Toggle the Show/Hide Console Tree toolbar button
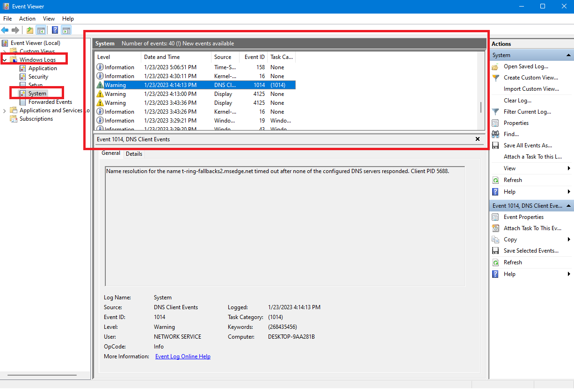The image size is (574, 392). [41, 30]
